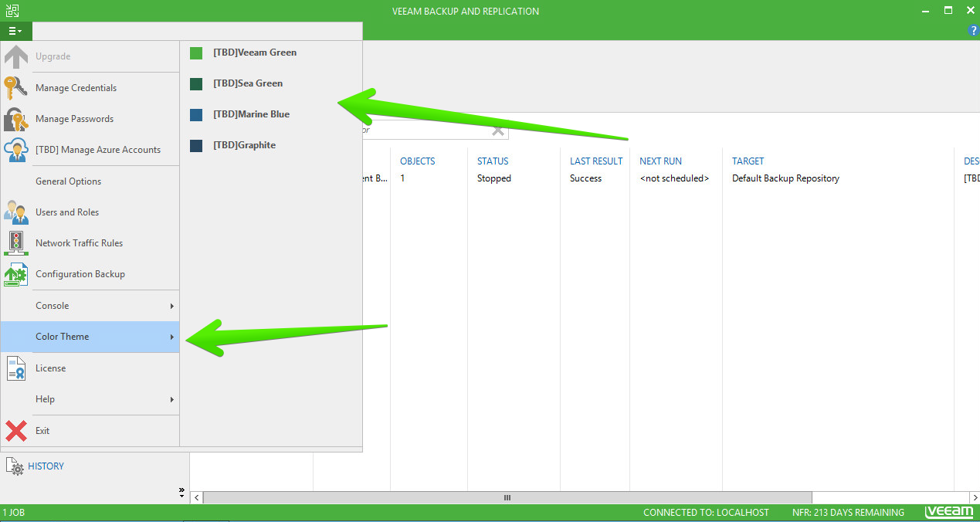Open General Options menu entry
980x522 pixels.
[90, 181]
